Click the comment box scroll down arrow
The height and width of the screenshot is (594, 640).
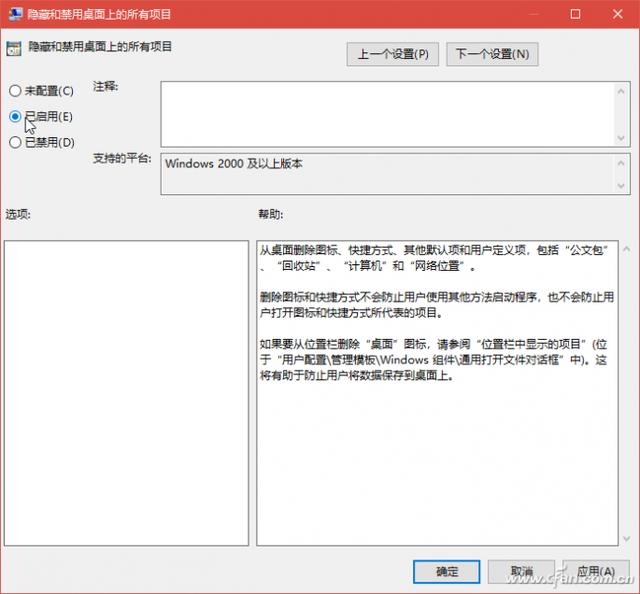click(x=621, y=138)
